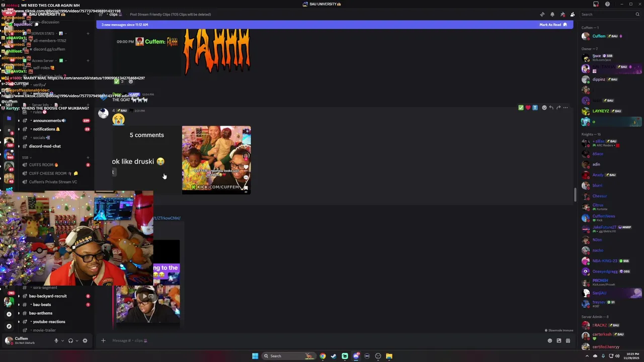Click Mark As Read on new messages bar
This screenshot has width=644, height=362.
tap(553, 25)
